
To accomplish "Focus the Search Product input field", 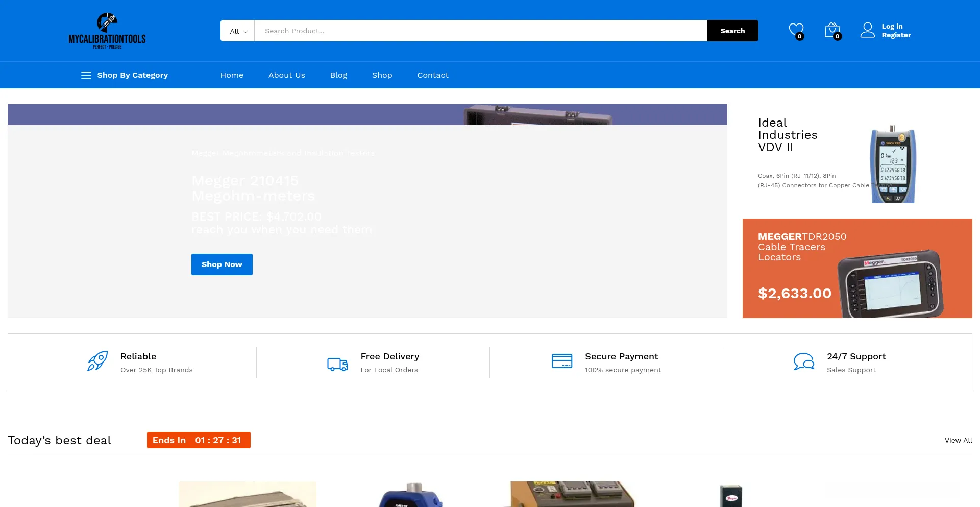I will point(481,31).
